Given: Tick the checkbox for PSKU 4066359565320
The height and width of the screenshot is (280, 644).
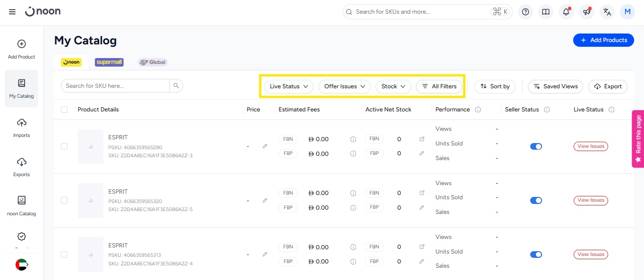Looking at the screenshot, I should pos(64,200).
